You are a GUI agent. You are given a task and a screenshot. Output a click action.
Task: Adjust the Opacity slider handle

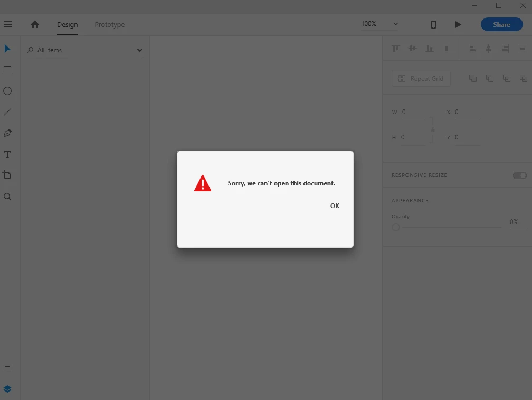tap(396, 227)
